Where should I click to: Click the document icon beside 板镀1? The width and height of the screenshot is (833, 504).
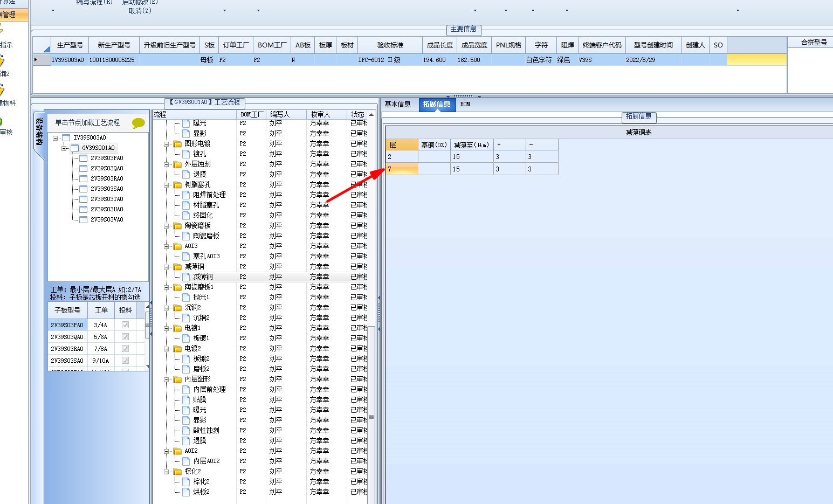187,339
